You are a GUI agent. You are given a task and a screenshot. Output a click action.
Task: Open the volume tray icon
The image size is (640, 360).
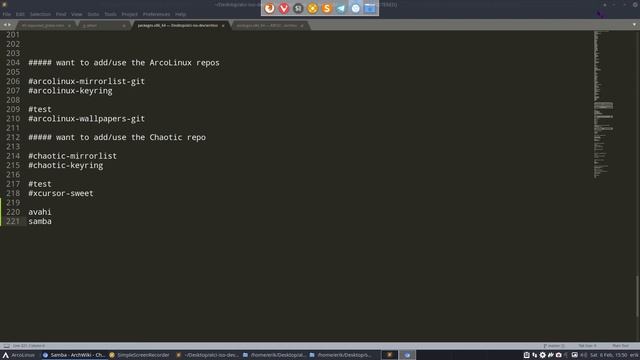point(583,355)
